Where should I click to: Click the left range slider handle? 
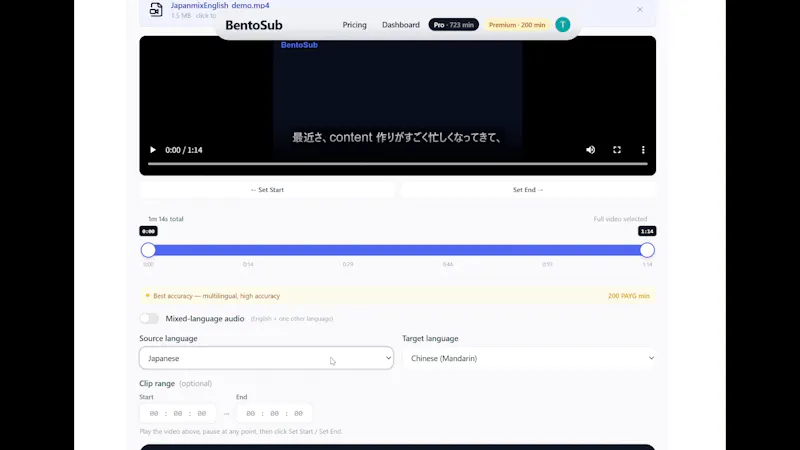click(x=148, y=250)
